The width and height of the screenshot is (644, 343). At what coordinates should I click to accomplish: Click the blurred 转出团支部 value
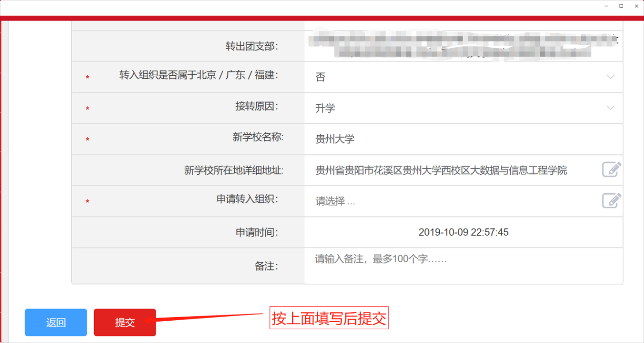(x=463, y=46)
